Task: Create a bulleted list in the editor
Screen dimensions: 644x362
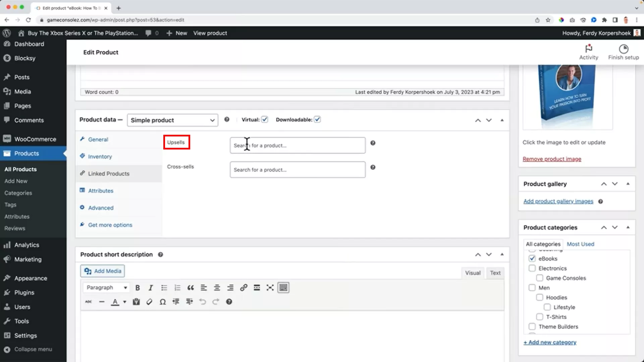Action: [164, 288]
